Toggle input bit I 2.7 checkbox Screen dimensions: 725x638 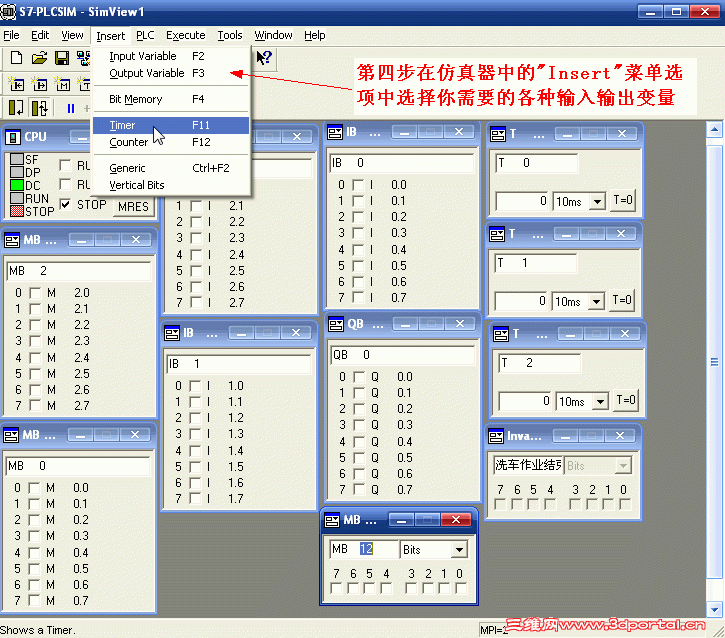coord(196,303)
